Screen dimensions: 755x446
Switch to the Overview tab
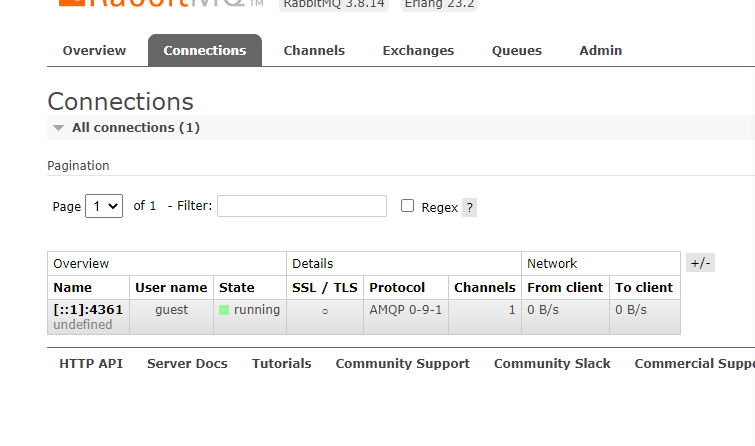coord(94,50)
